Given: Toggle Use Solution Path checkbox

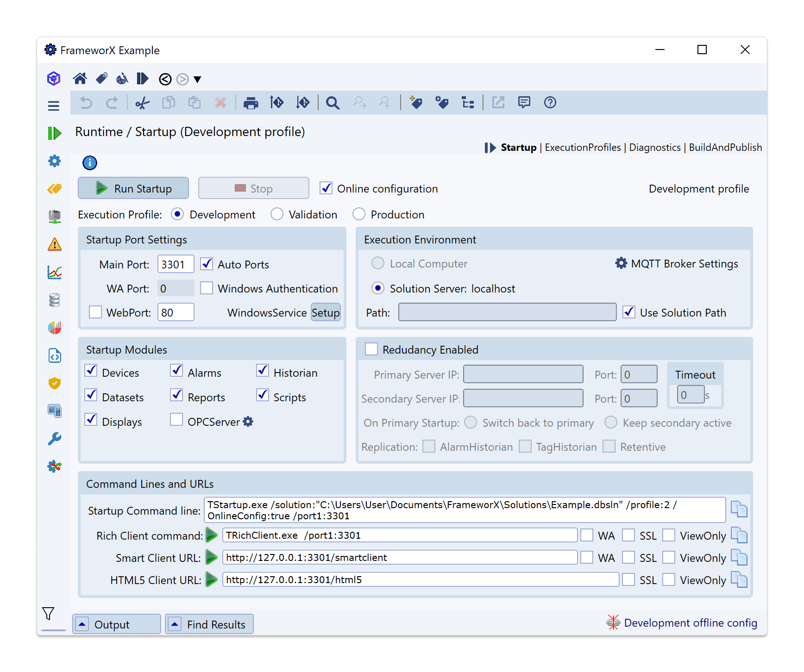Looking at the screenshot, I should (x=629, y=312).
